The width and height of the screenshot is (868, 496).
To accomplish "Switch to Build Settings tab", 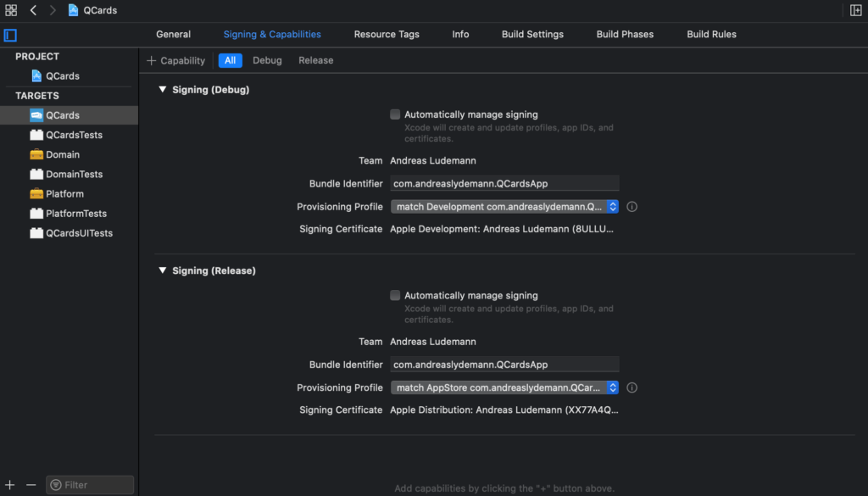I will tap(532, 34).
